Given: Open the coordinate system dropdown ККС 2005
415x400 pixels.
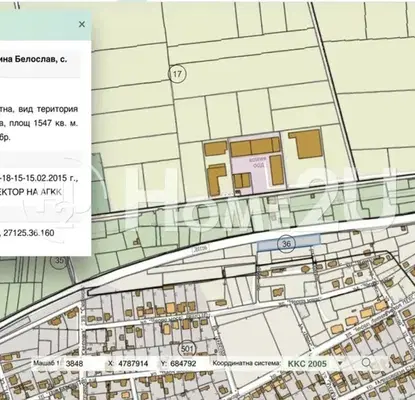Looking at the screenshot, I should pos(315,364).
